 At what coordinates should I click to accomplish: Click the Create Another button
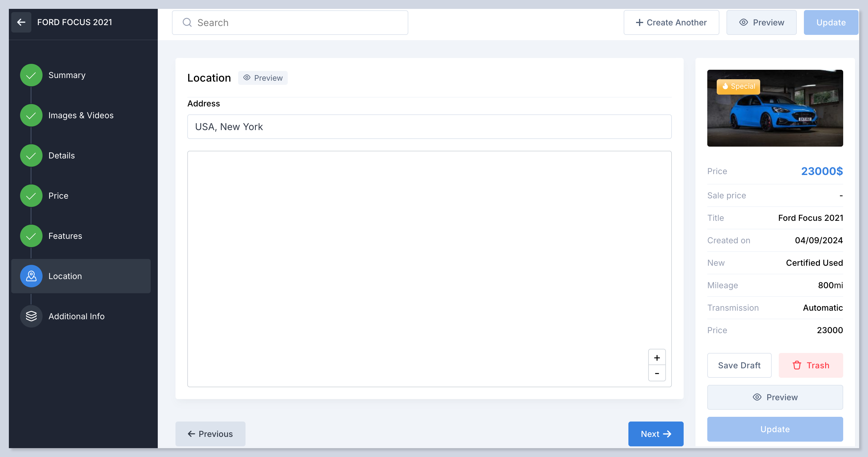pyautogui.click(x=671, y=22)
